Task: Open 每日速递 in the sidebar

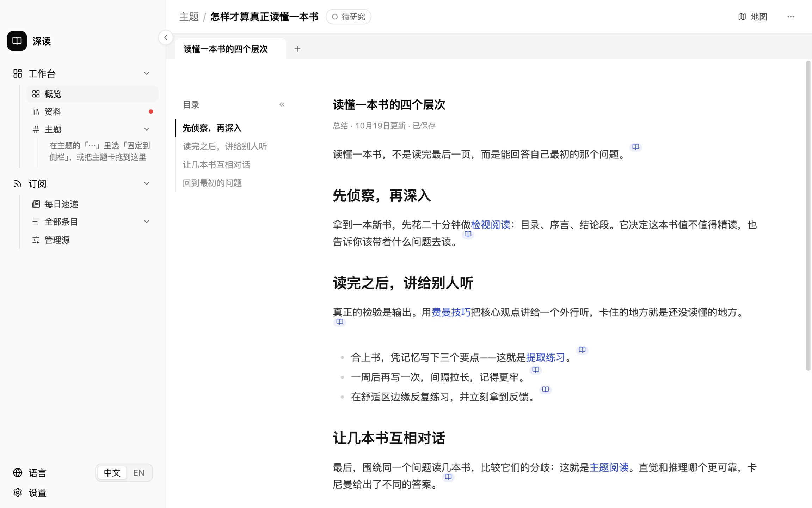Action: (92, 204)
